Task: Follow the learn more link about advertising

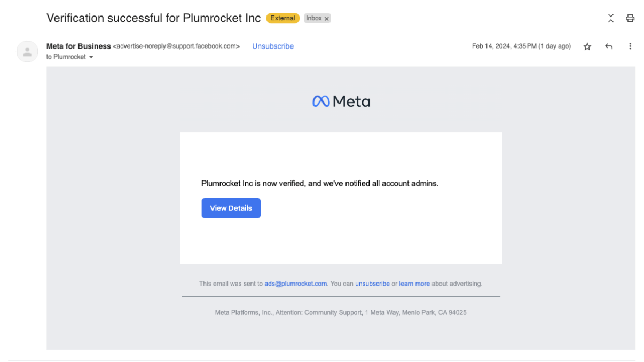Action: click(414, 284)
